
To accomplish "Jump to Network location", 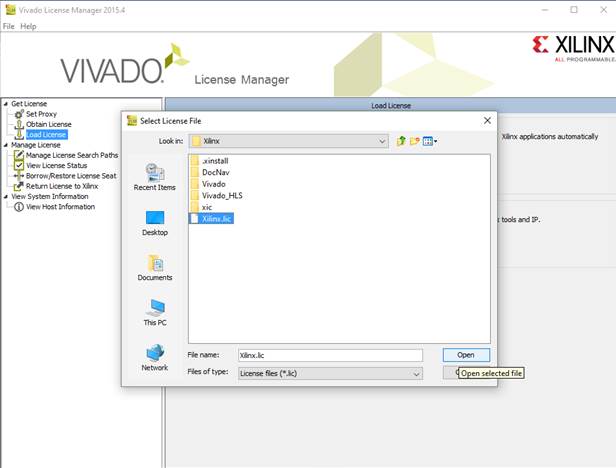I will [x=155, y=358].
